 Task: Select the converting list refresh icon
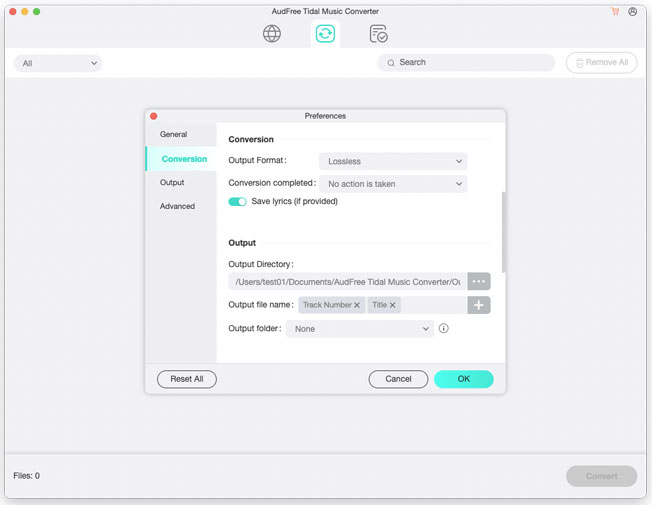point(325,34)
